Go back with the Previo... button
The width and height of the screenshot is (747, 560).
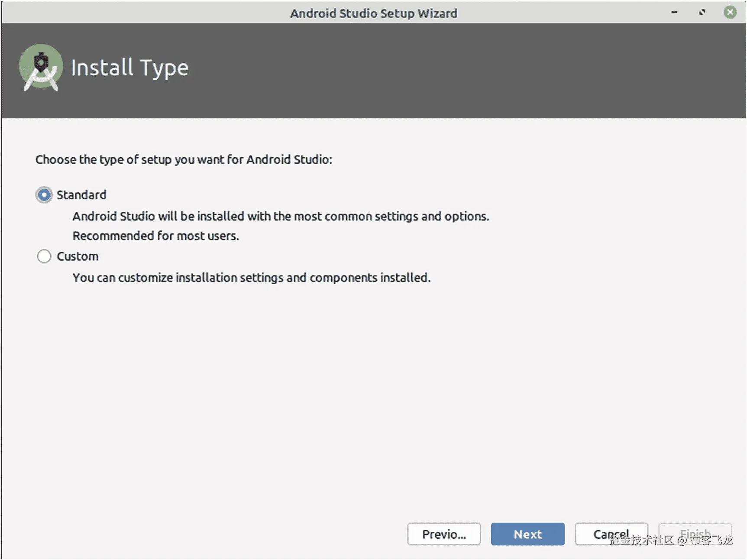444,534
